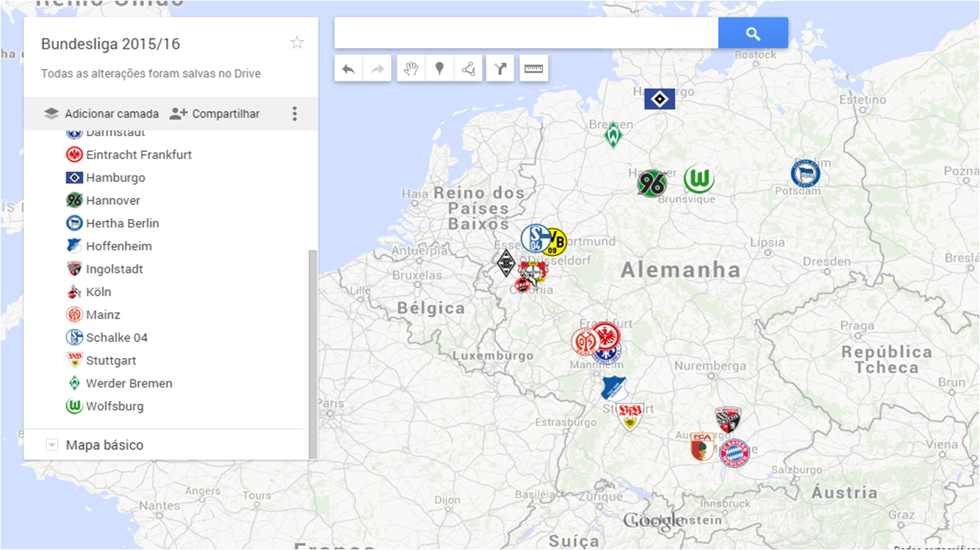Toggle the star to favorite this map
This screenshot has width=980, height=550.
click(297, 42)
